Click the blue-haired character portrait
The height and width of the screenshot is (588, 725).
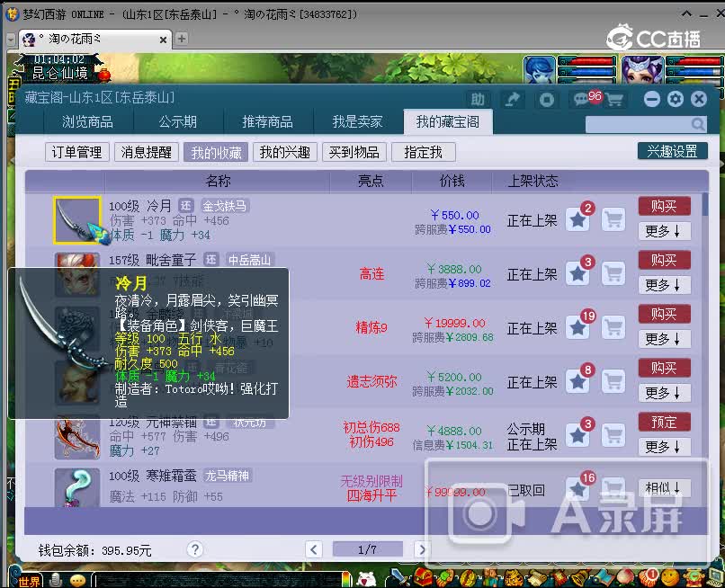540,70
